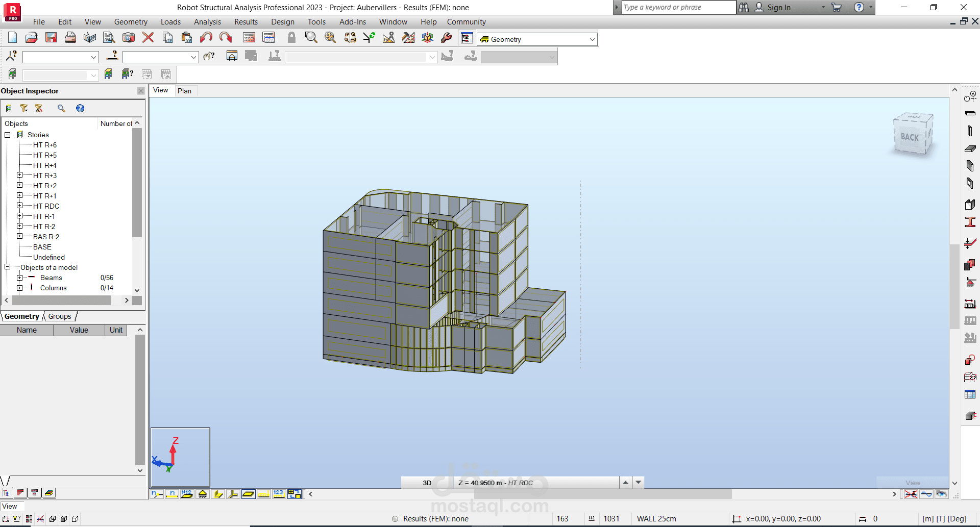Viewport: 980px width, 527px height.
Task: Activate the Zoom tool in the top toolbar
Action: tap(311, 37)
